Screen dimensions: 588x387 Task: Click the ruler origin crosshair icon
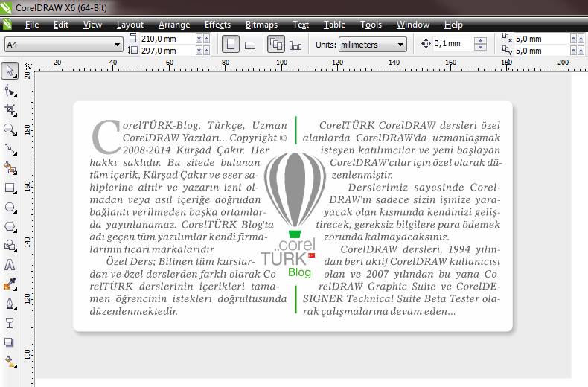click(28, 66)
